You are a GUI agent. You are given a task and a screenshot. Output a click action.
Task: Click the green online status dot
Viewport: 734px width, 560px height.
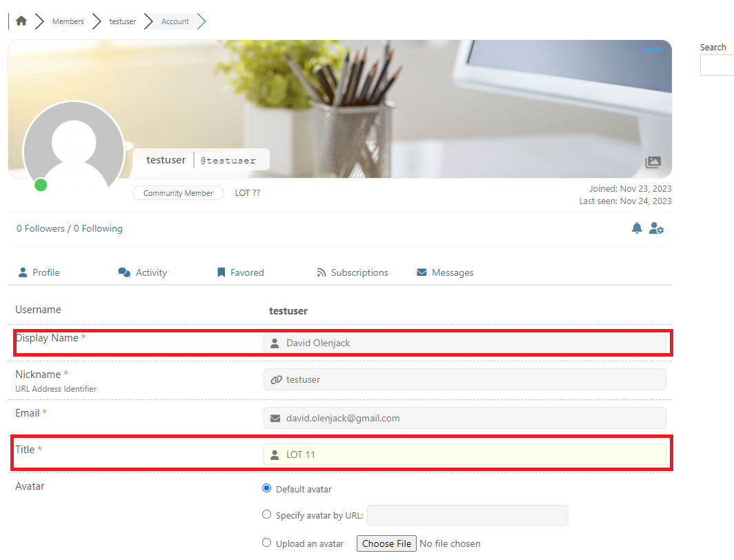coord(41,186)
